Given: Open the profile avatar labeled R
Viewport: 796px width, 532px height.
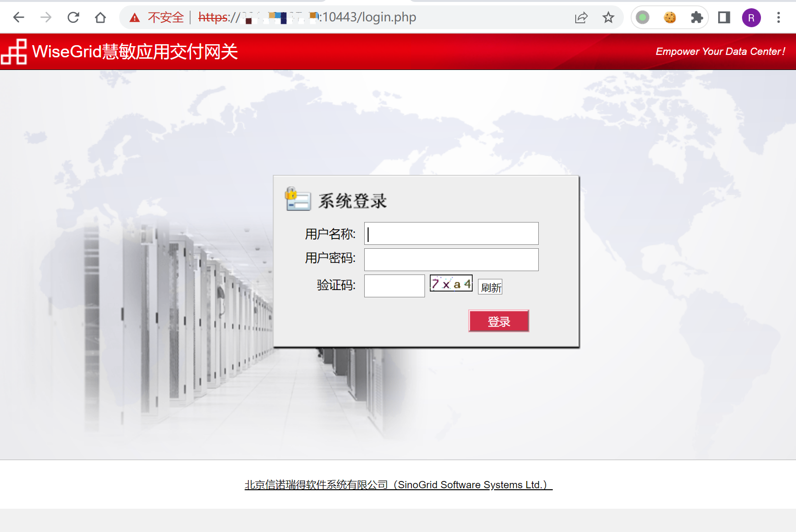Looking at the screenshot, I should pos(751,18).
